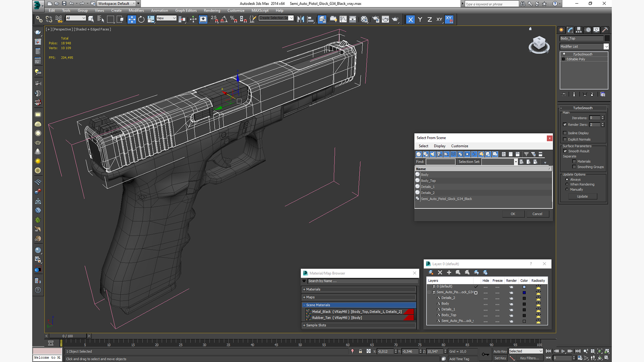Image resolution: width=644 pixels, height=362 pixels.
Task: Restrict transform to Z axis
Action: point(429,19)
